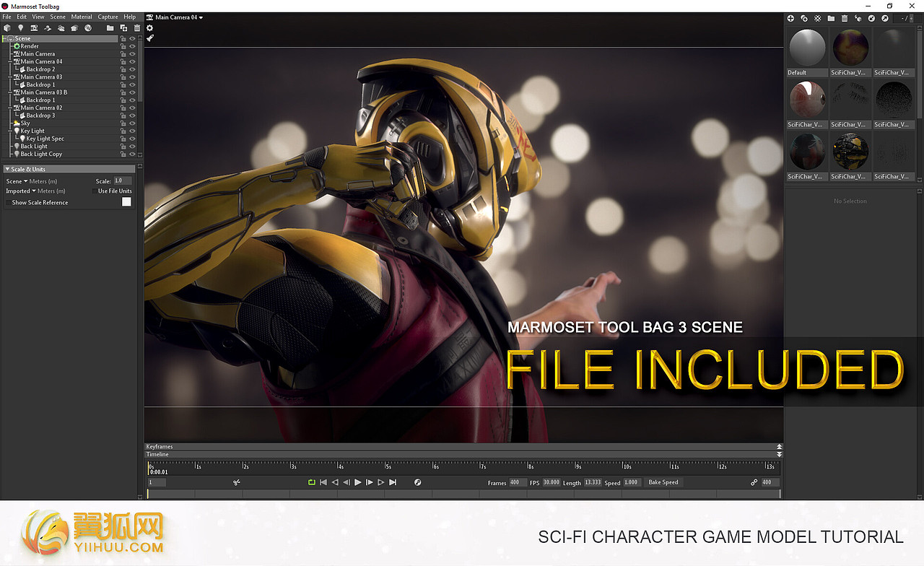924x566 pixels.
Task: Click the FPS value field showing 30.000
Action: coord(551,482)
